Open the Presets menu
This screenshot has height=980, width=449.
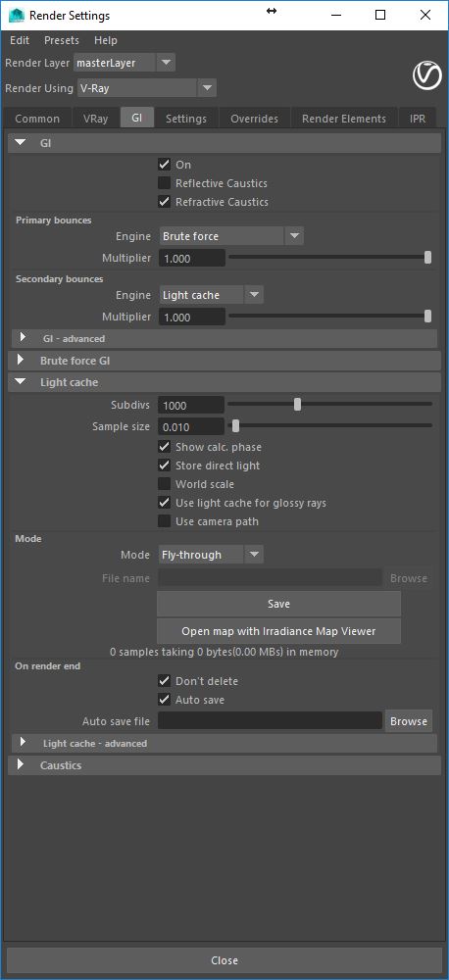click(x=62, y=40)
